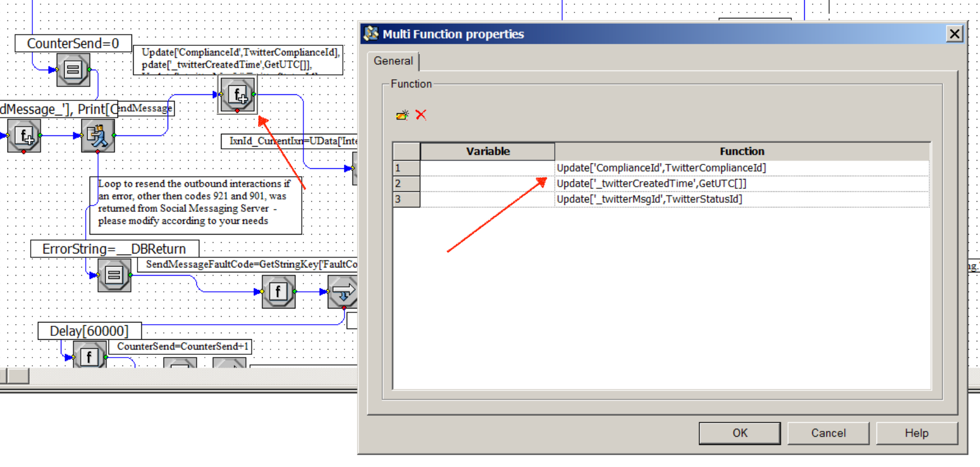Click the red X delete function icon
980x467 pixels.
[421, 115]
